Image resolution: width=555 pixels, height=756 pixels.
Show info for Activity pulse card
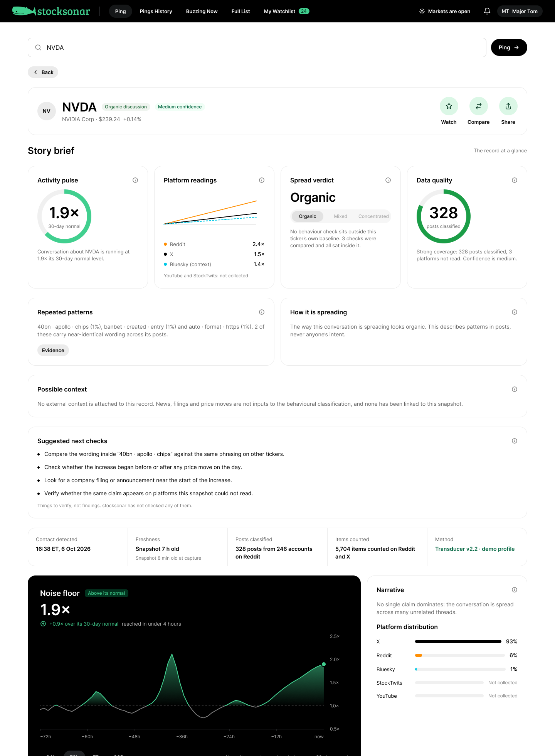pyautogui.click(x=135, y=180)
